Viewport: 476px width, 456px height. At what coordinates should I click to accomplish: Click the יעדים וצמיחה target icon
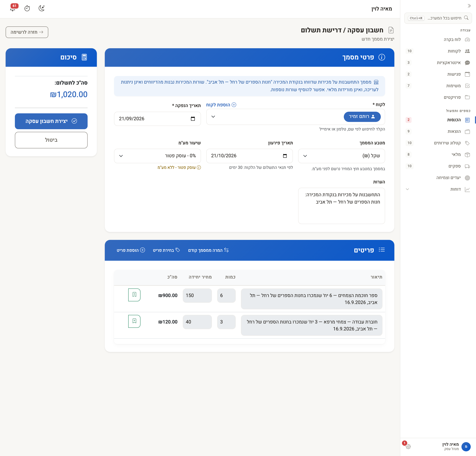coord(467,178)
